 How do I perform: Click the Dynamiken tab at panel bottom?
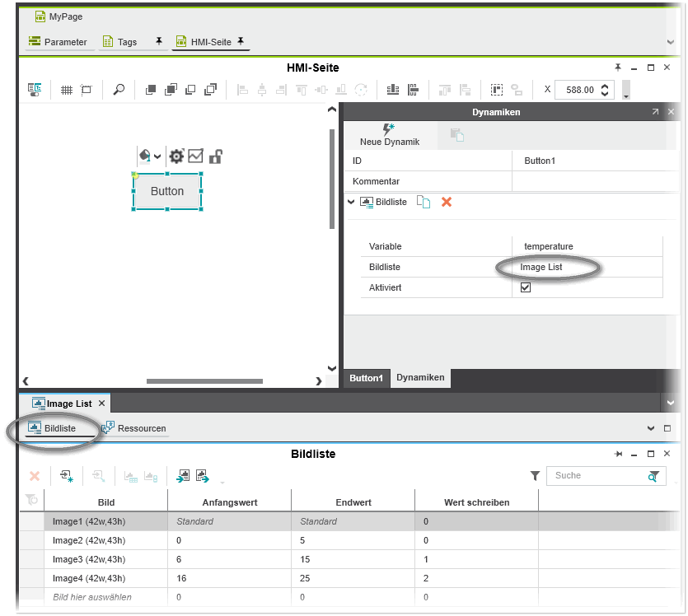click(420, 378)
